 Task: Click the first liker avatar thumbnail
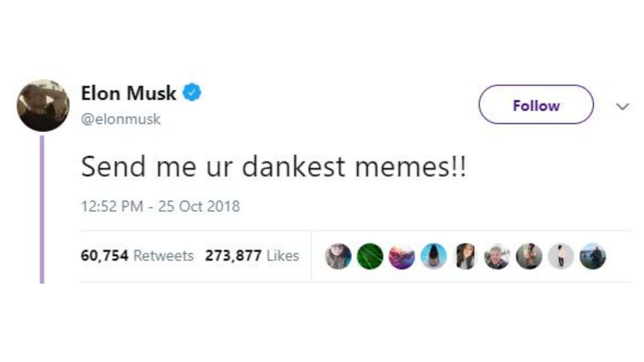click(x=338, y=257)
